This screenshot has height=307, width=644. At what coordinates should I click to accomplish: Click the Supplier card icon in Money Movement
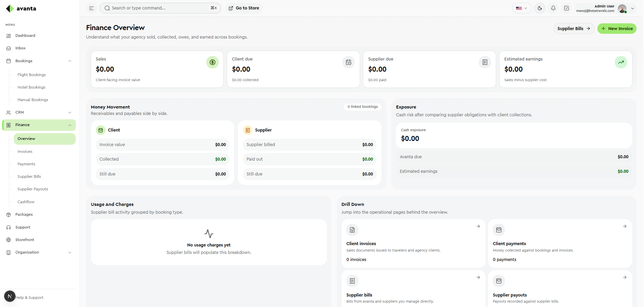tap(248, 130)
